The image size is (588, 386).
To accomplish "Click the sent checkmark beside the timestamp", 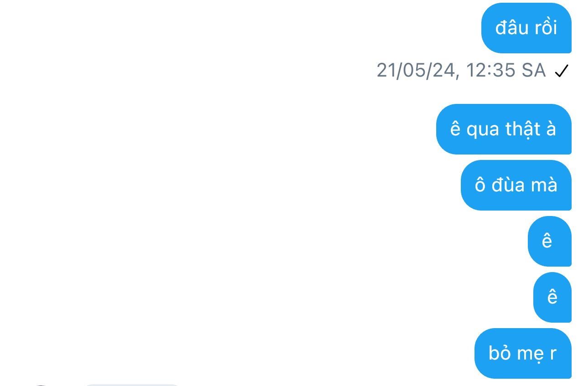I will [562, 71].
